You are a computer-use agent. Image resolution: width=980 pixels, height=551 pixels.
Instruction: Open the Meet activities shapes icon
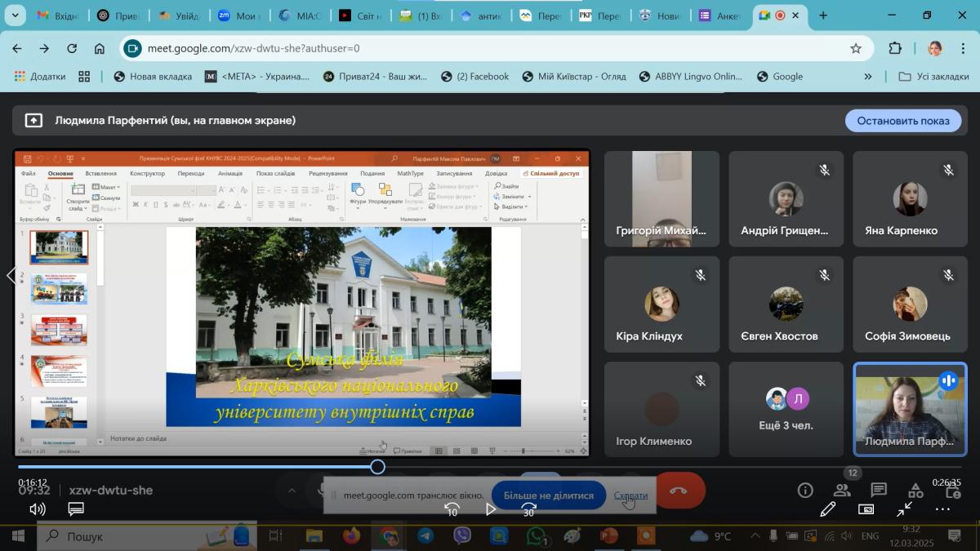(915, 490)
